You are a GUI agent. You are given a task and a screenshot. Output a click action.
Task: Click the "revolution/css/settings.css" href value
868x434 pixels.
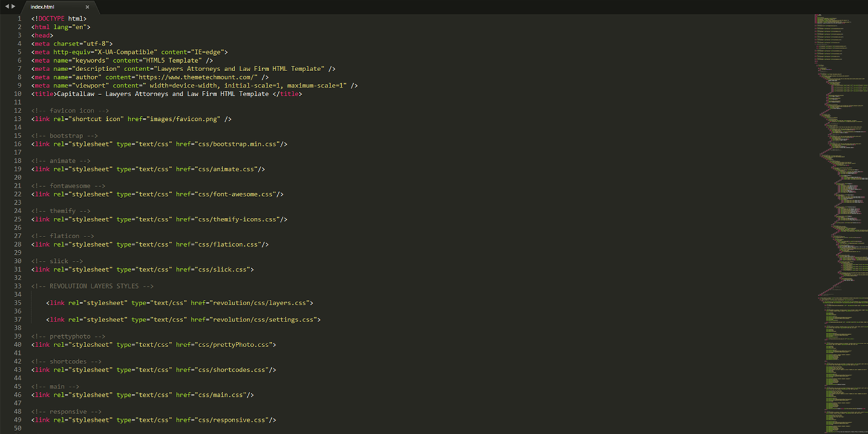[x=263, y=320]
